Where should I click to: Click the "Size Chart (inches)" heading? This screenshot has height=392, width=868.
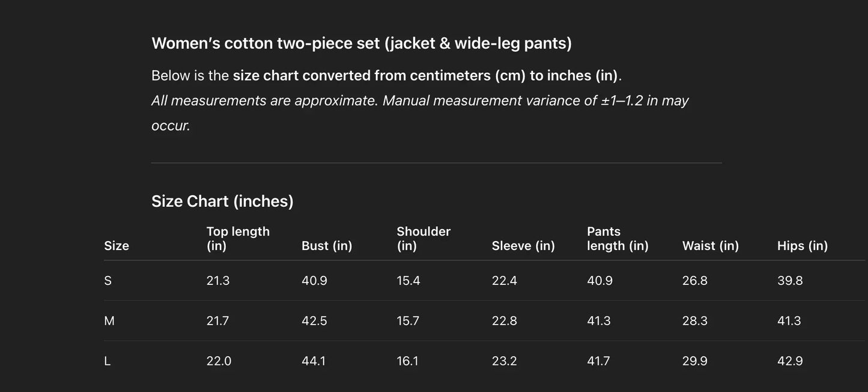pyautogui.click(x=222, y=201)
